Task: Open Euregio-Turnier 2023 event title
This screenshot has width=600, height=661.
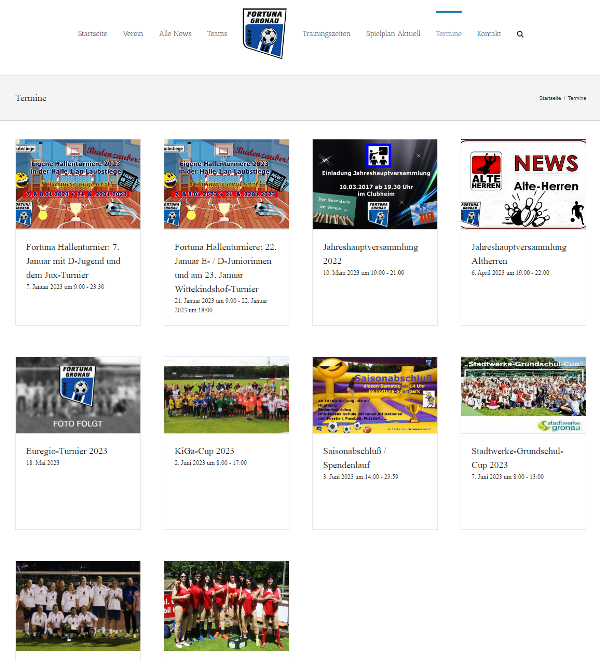Action: [67, 451]
